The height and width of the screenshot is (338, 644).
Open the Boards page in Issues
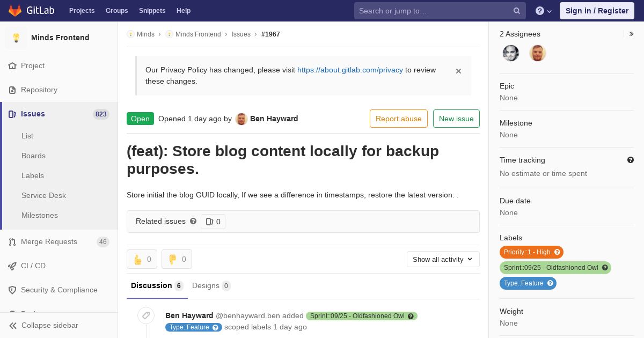click(33, 156)
